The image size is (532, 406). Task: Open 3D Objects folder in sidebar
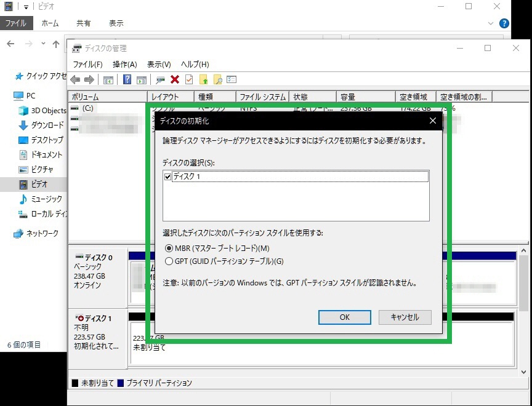click(42, 111)
